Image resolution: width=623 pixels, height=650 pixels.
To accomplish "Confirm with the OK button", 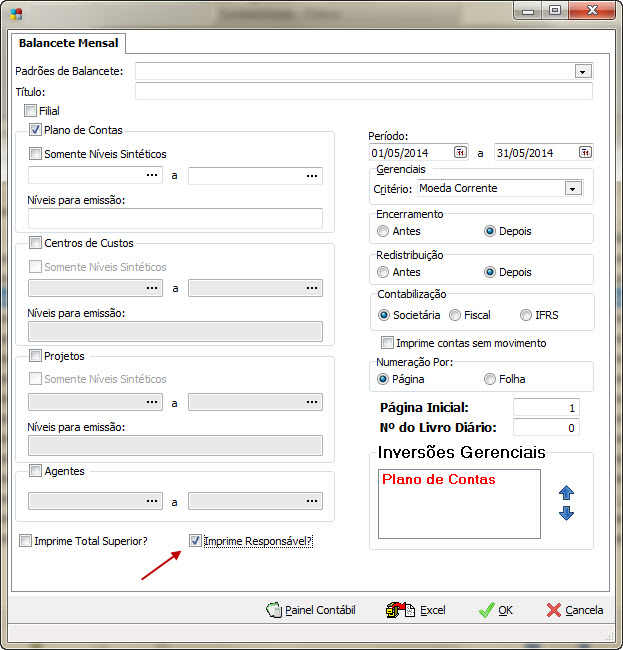I will tap(495, 610).
